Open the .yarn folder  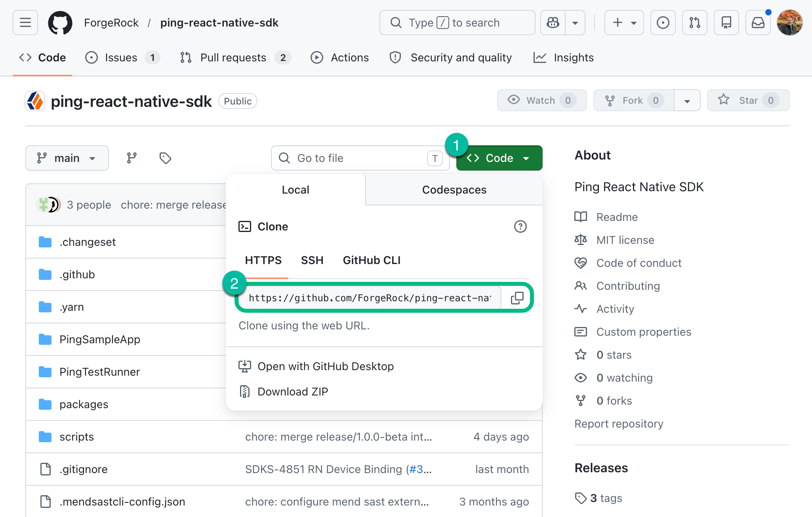click(x=72, y=307)
